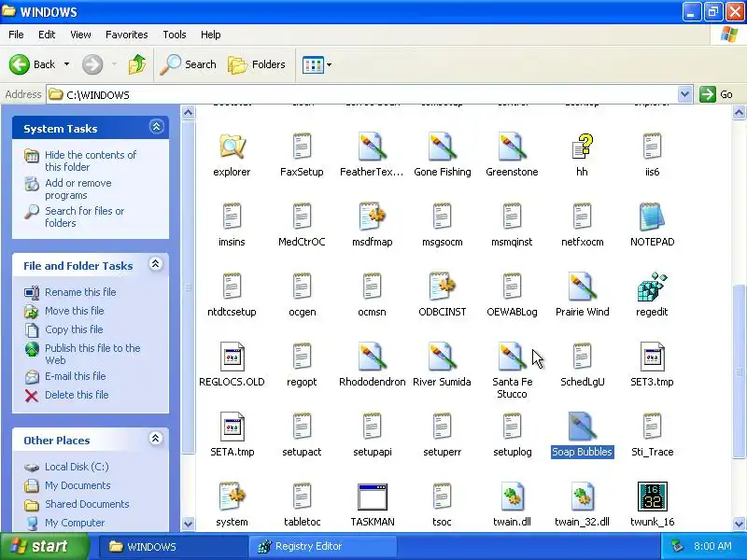Open the Back history dropdown arrow
This screenshot has height=560, width=747.
click(66, 64)
